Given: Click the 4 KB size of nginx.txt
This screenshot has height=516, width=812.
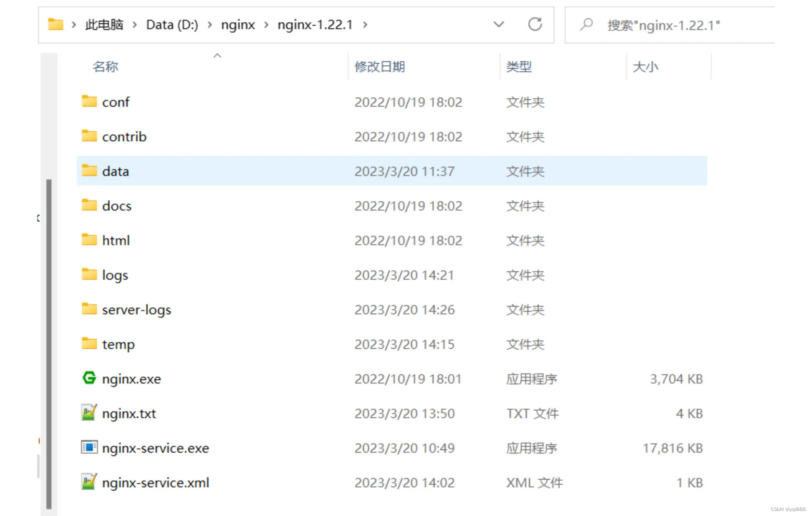Looking at the screenshot, I should tap(689, 413).
